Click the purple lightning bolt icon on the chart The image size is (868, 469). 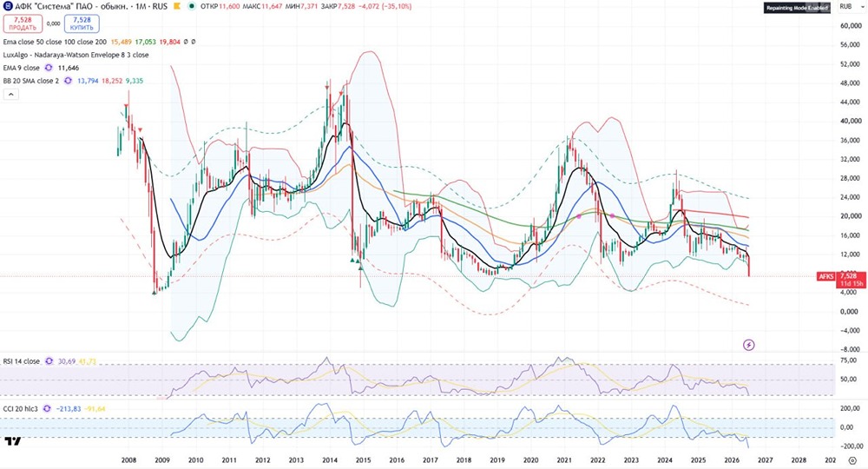748,345
